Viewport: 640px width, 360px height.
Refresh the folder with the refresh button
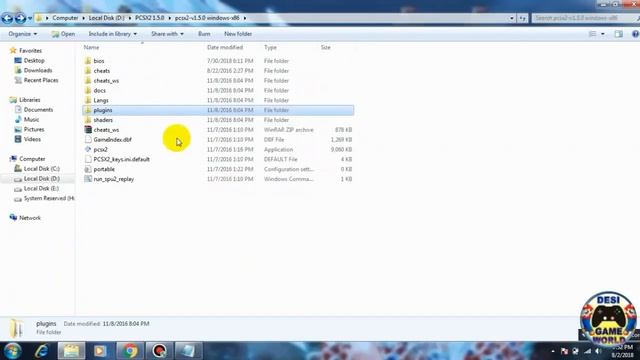(522, 18)
